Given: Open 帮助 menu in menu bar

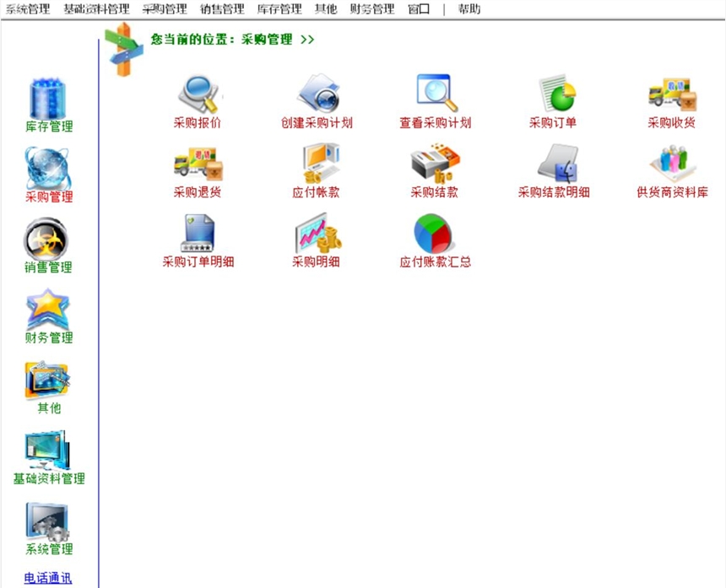Looking at the screenshot, I should click(x=469, y=8).
